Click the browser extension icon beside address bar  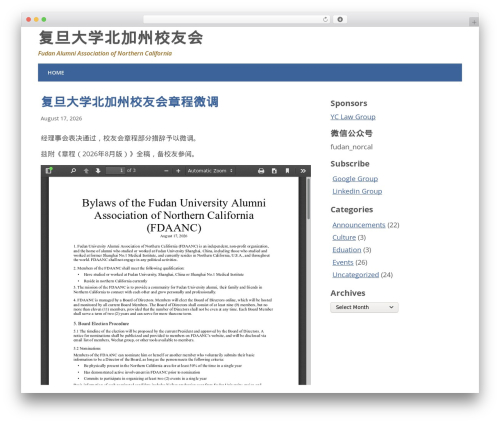(x=340, y=19)
